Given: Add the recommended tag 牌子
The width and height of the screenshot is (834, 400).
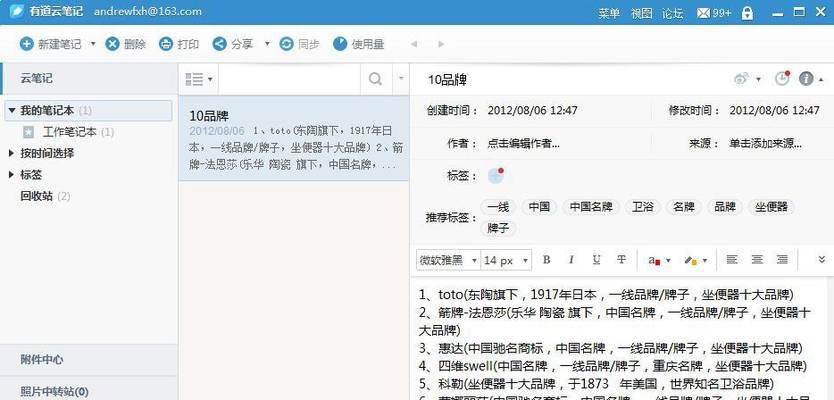Looking at the screenshot, I should tap(498, 228).
